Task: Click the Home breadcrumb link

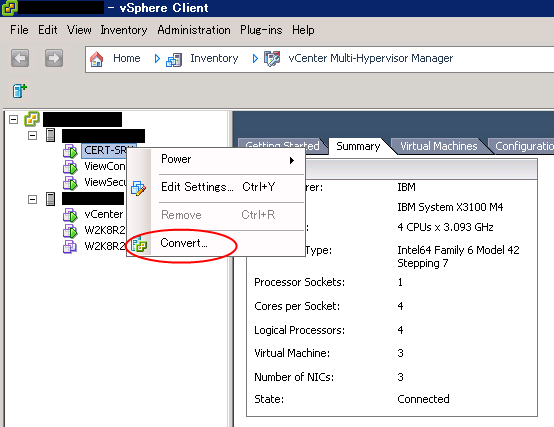Action: pyautogui.click(x=126, y=58)
